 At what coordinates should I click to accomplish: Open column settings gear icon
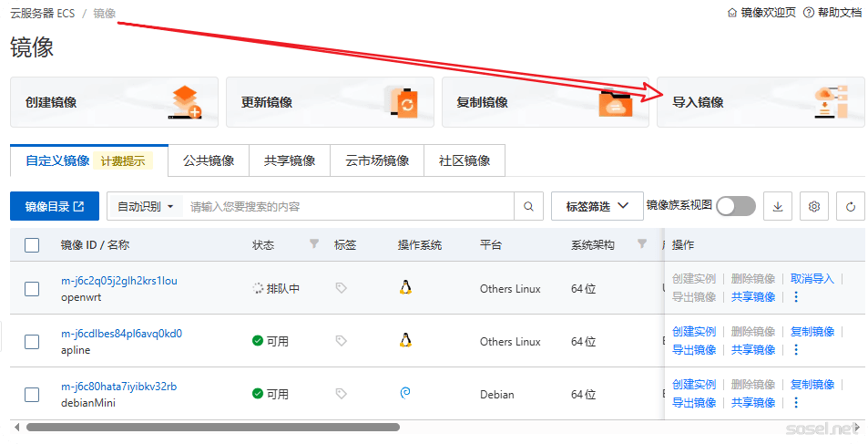[814, 207]
